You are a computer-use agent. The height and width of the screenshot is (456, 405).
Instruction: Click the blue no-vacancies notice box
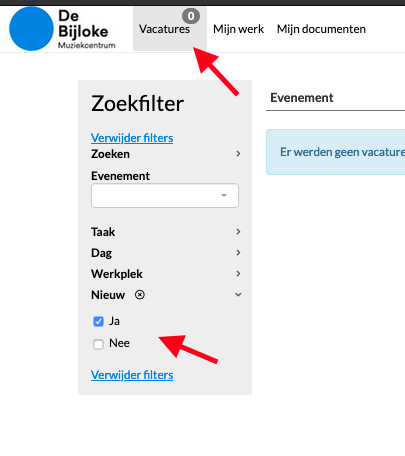(x=335, y=152)
